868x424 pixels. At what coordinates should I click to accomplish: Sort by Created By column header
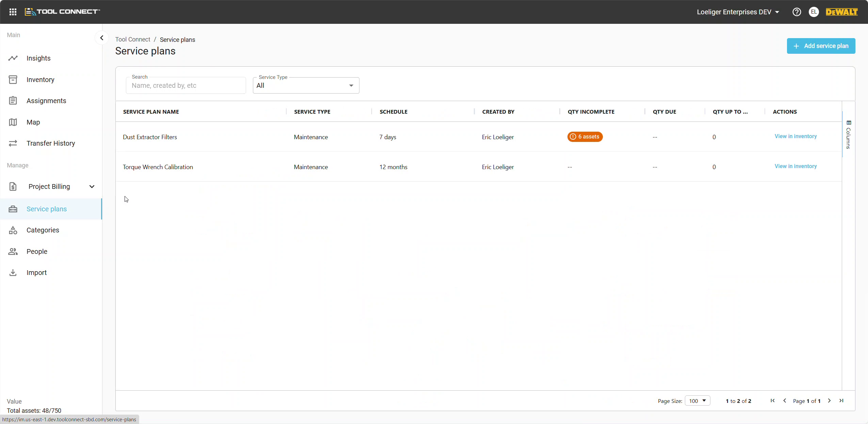[498, 112]
